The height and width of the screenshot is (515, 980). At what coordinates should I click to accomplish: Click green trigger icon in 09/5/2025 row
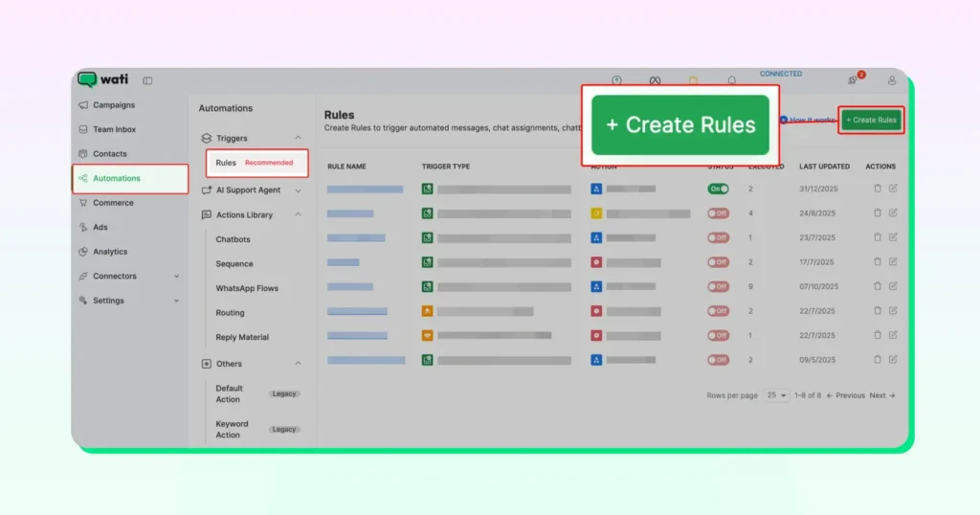point(428,360)
